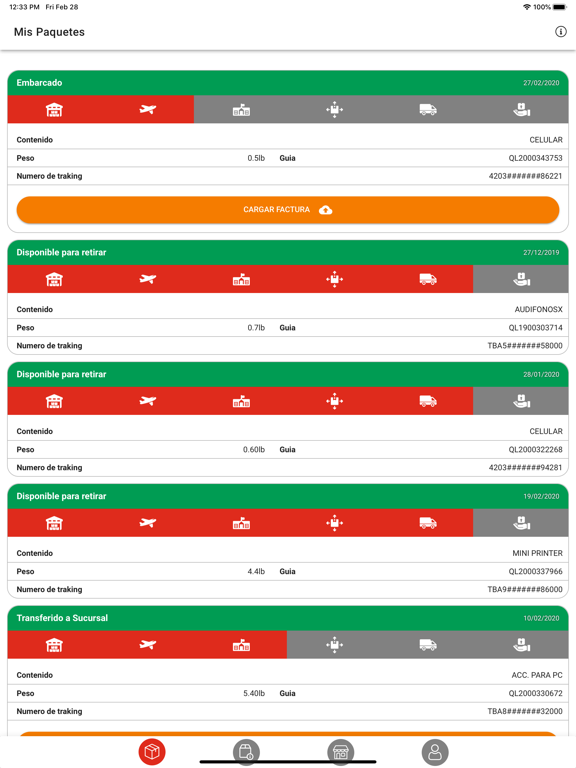Open Transferido a Sucursal package header
The height and width of the screenshot is (768, 576).
point(288,618)
